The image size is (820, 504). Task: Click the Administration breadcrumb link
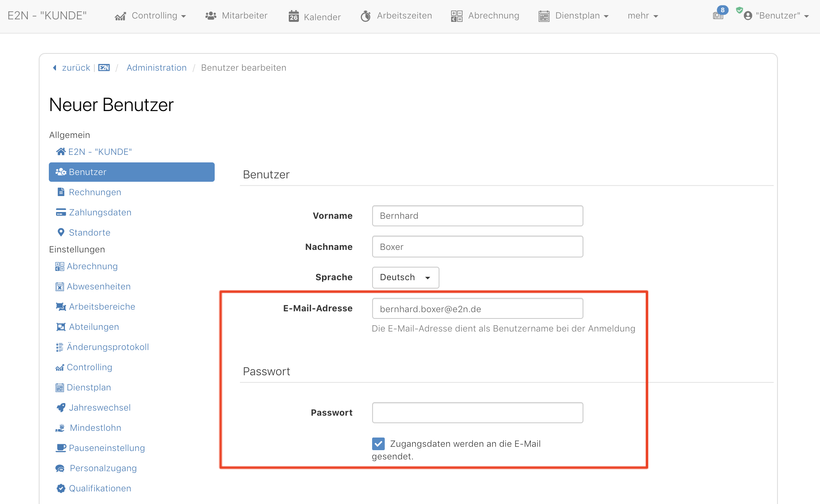tap(157, 68)
